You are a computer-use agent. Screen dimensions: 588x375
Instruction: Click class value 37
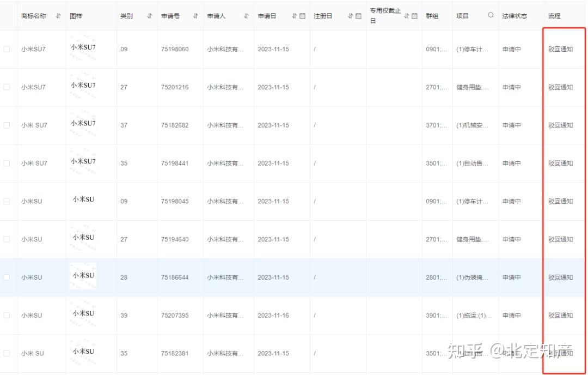(x=124, y=125)
